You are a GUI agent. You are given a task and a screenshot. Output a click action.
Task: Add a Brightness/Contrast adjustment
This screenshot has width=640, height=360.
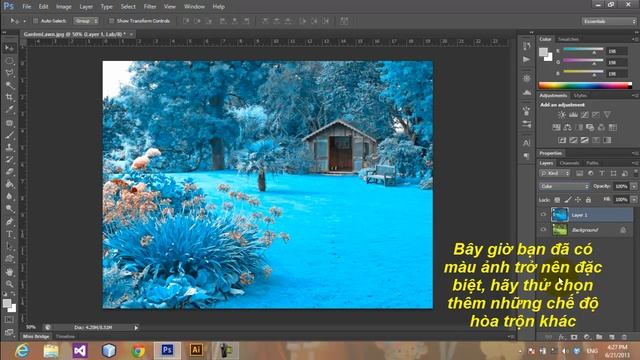click(562, 115)
